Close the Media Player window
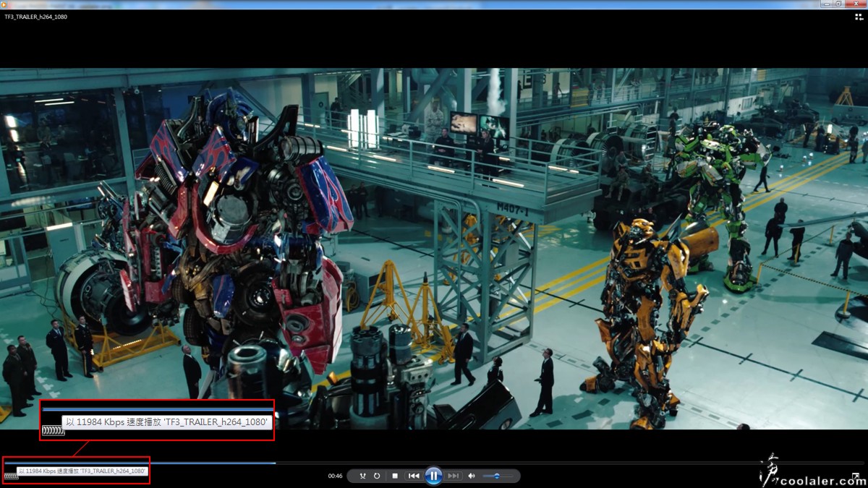 point(856,4)
